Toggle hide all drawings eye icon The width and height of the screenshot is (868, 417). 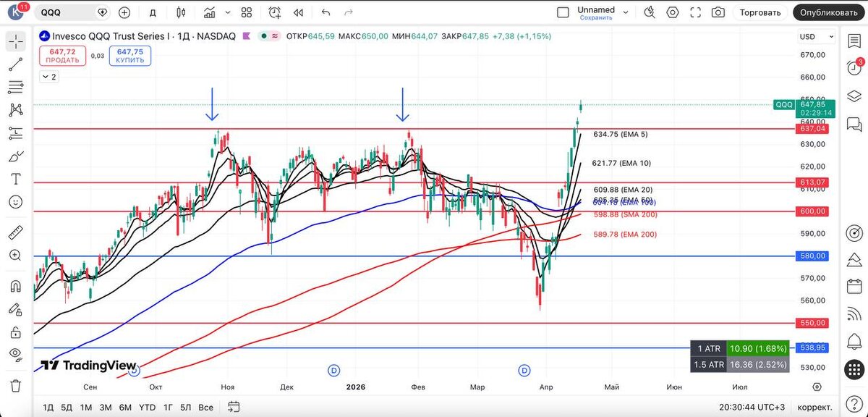15,355
